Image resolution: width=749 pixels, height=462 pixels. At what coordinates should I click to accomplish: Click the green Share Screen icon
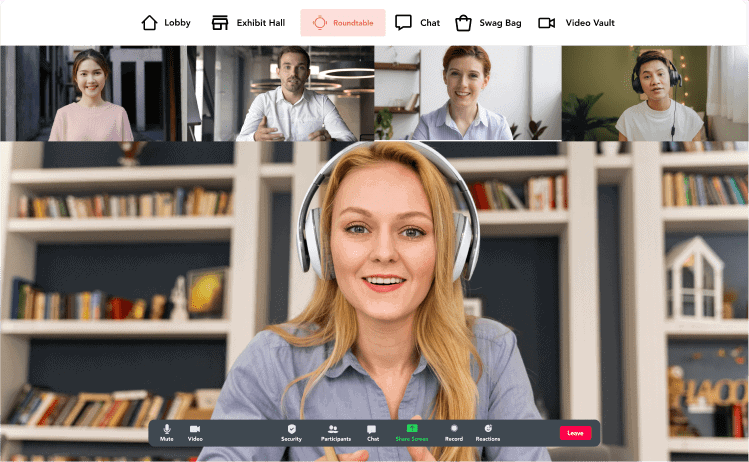(x=411, y=429)
